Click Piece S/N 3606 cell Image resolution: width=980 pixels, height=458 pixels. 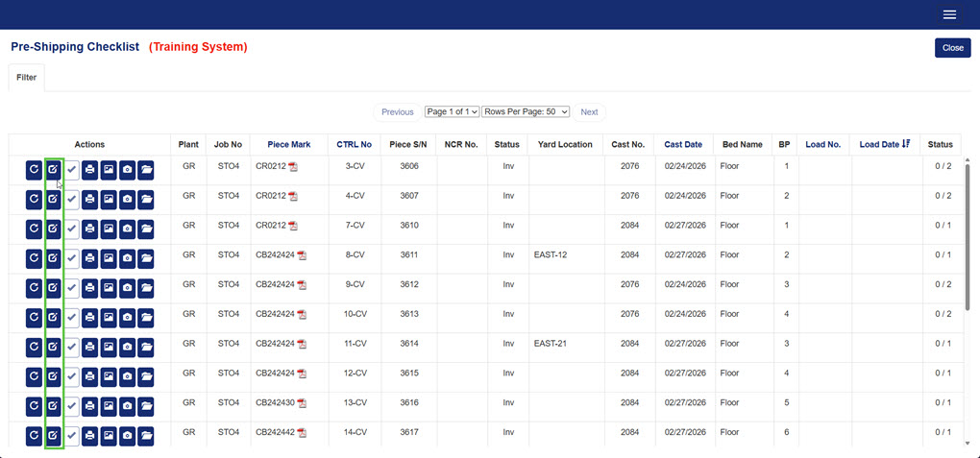coord(409,166)
